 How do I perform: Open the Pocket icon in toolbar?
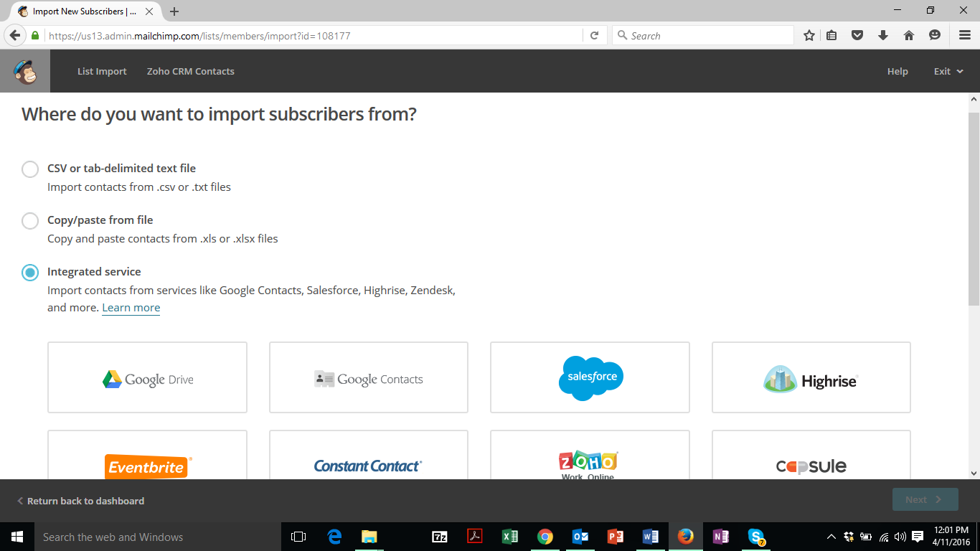tap(857, 35)
